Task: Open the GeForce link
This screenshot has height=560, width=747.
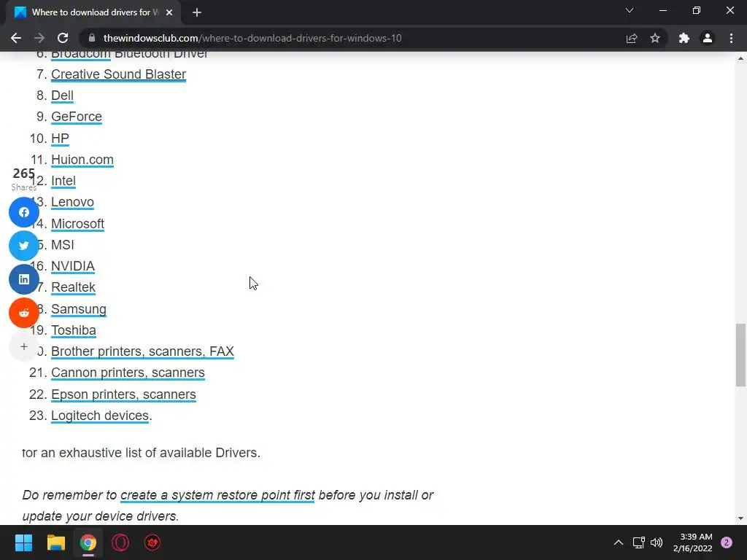Action: (x=76, y=117)
